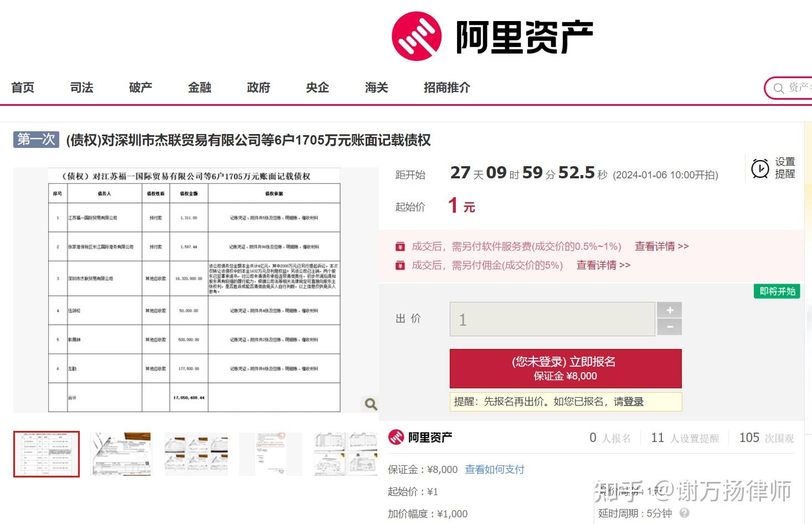Click the 保证金：¥8,000 text
The image size is (812, 524).
(x=423, y=470)
